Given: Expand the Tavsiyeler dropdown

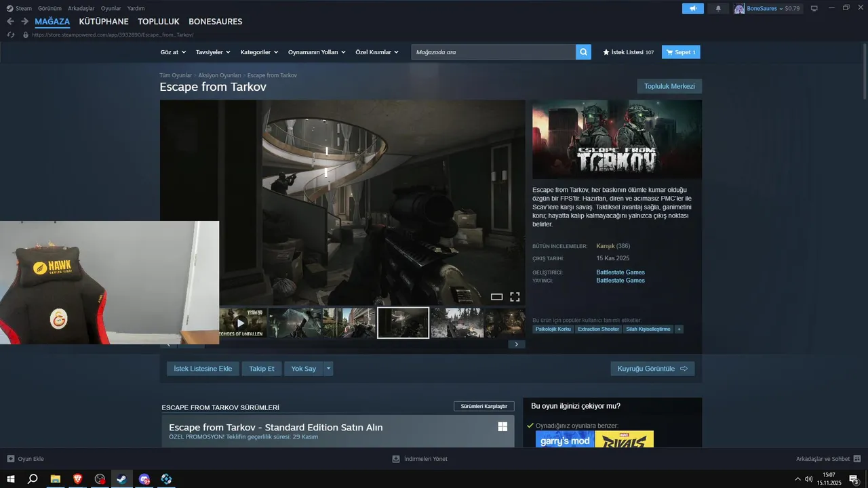Looking at the screenshot, I should tap(213, 52).
